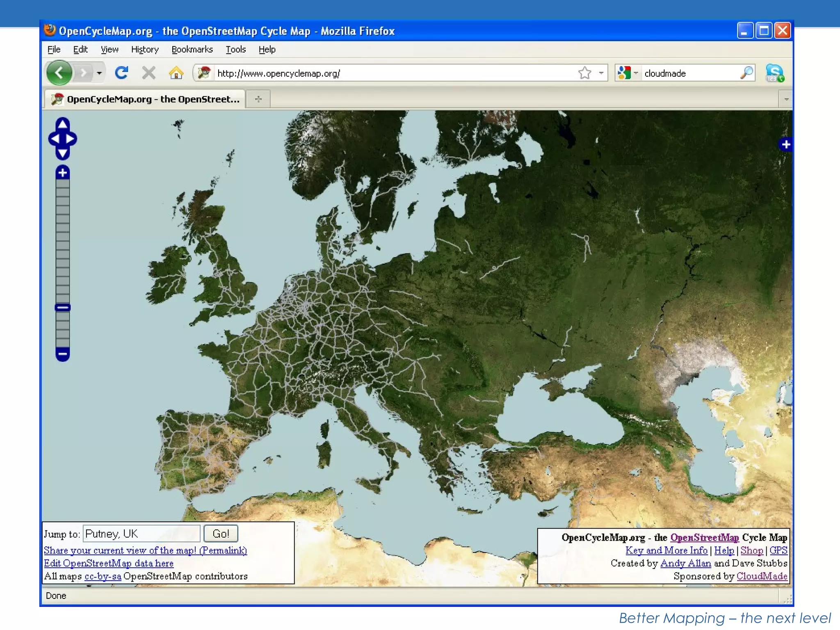Go to the Home page
This screenshot has height=630, width=840.
coord(176,73)
